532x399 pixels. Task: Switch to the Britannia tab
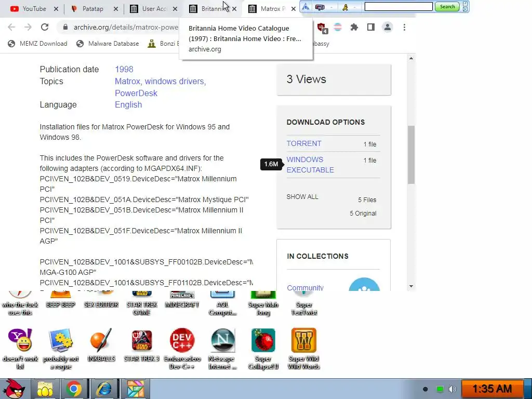tap(211, 9)
